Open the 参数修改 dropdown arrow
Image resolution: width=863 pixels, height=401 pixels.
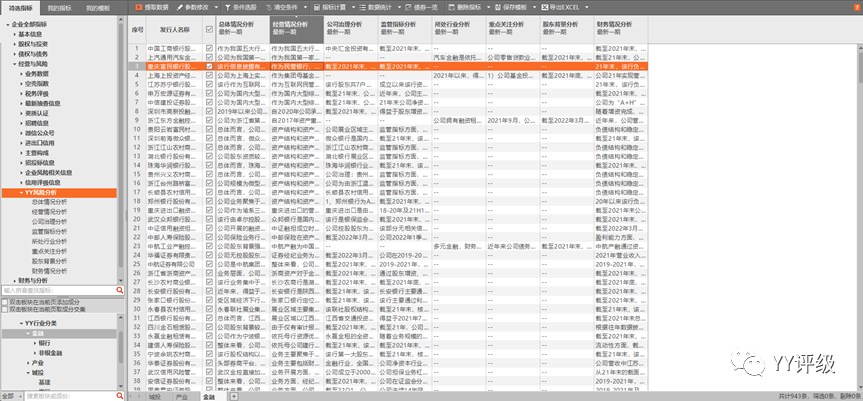pyautogui.click(x=214, y=8)
